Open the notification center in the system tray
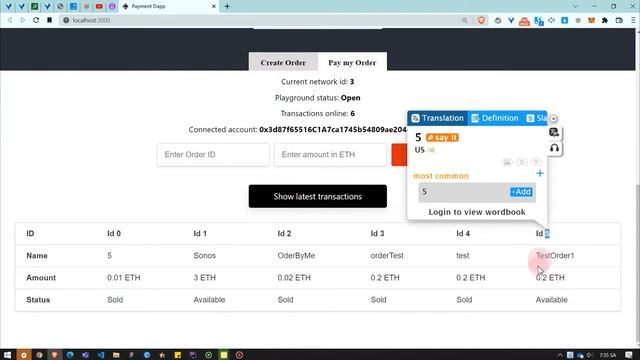 629,355
